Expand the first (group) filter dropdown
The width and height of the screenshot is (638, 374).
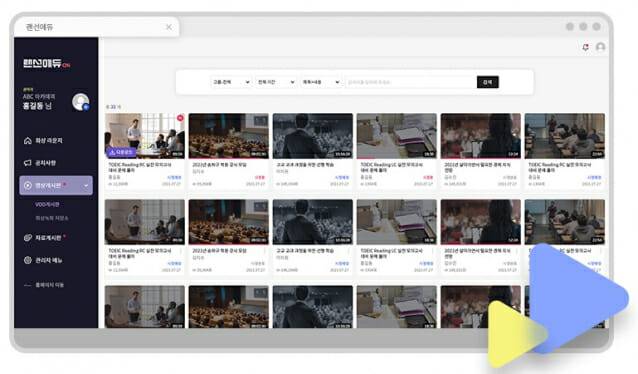(231, 82)
